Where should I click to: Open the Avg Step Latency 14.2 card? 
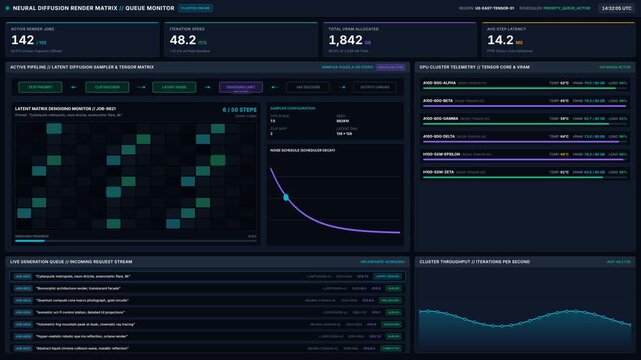558,40
